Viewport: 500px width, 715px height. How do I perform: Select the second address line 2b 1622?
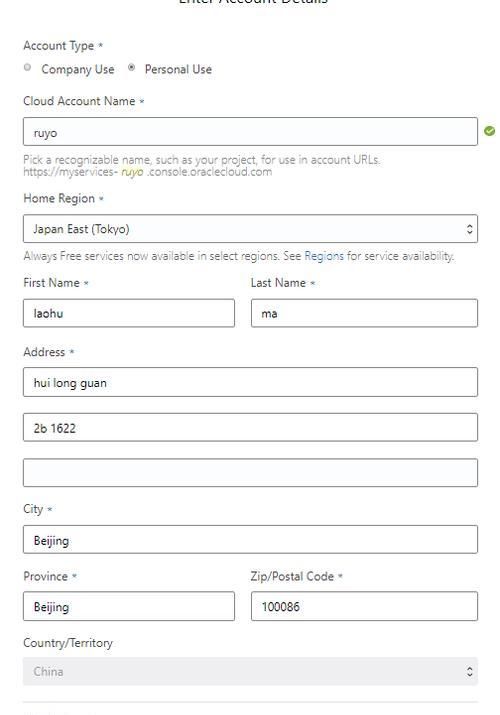pos(250,427)
